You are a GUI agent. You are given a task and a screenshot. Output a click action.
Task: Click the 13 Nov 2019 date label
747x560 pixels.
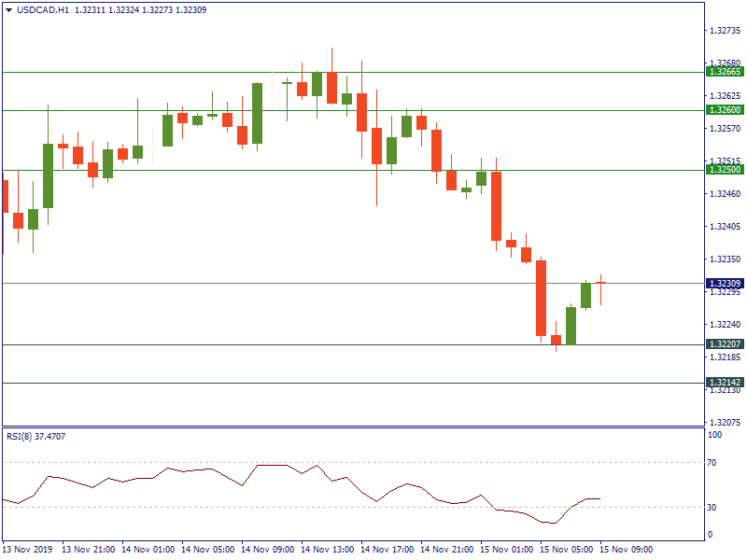point(28,550)
